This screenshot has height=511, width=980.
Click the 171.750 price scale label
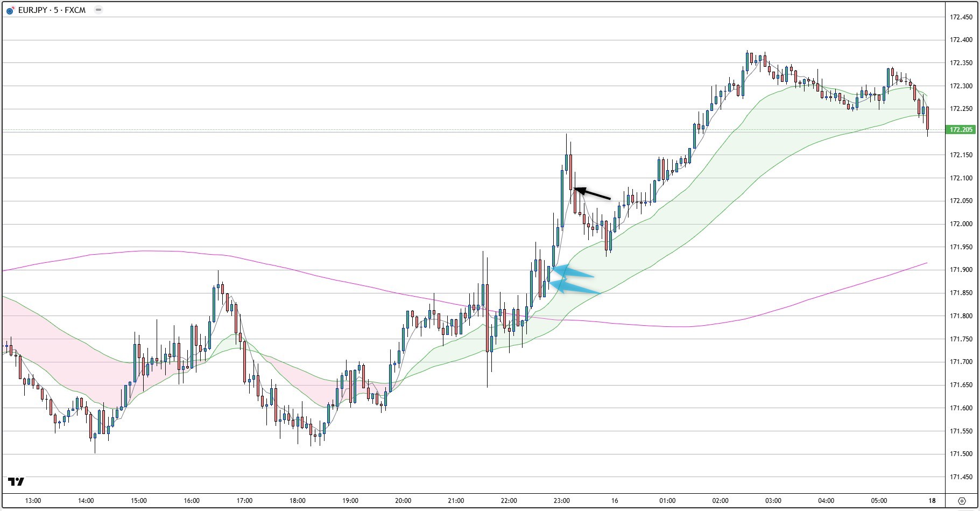click(x=961, y=339)
